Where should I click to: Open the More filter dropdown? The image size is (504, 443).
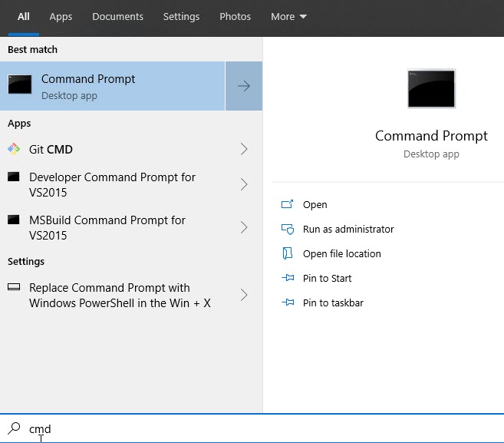click(x=288, y=16)
